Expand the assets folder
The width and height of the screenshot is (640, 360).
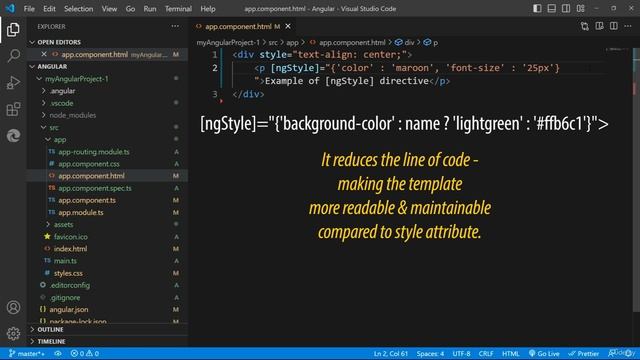pyautogui.click(x=63, y=224)
